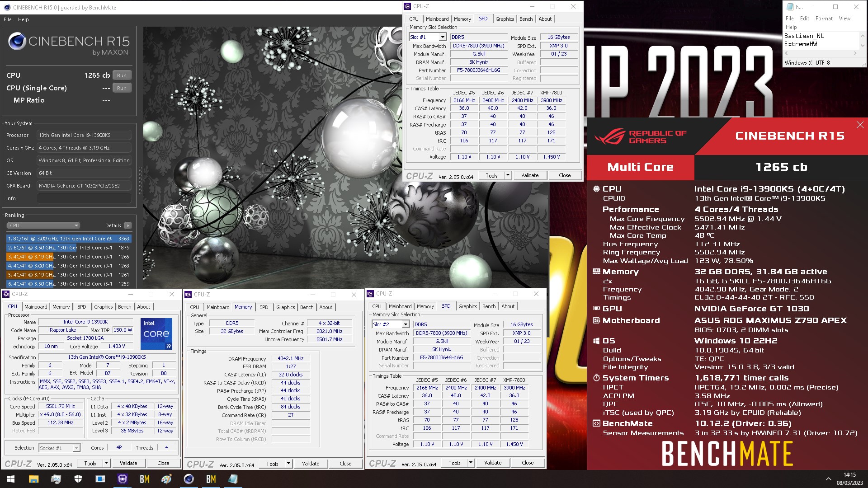Viewport: 868px width, 488px height.
Task: Open Windows Security shield icon in taskbar
Action: click(78, 479)
